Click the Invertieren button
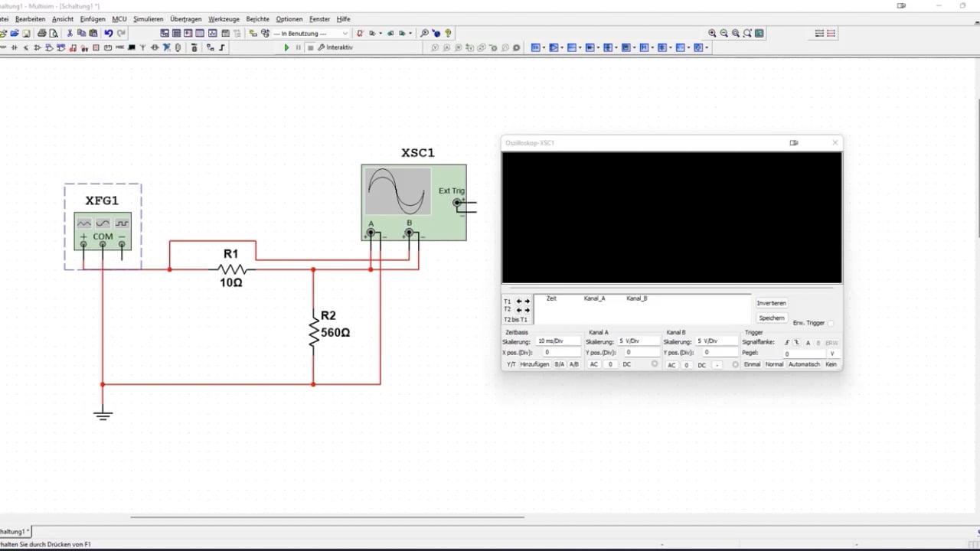 771,303
